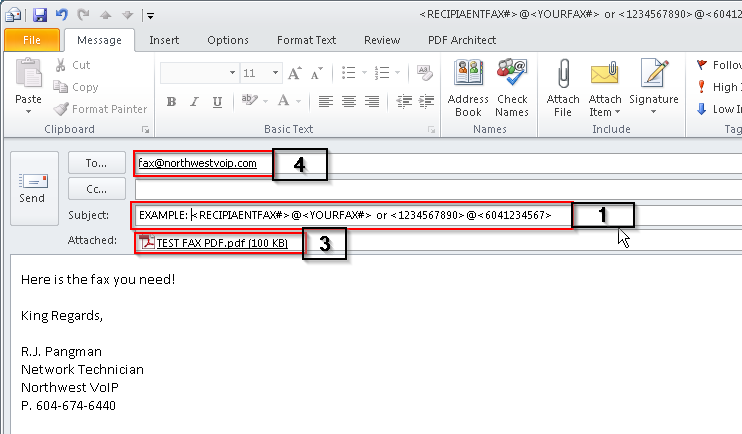Screen dimensions: 742x434
Task: Send the email message
Action: tap(34, 188)
